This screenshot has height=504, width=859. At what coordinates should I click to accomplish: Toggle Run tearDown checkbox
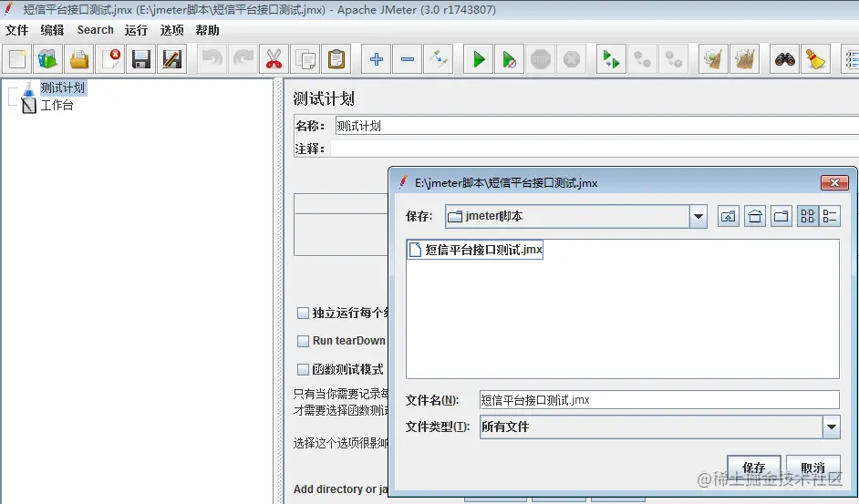(x=303, y=341)
